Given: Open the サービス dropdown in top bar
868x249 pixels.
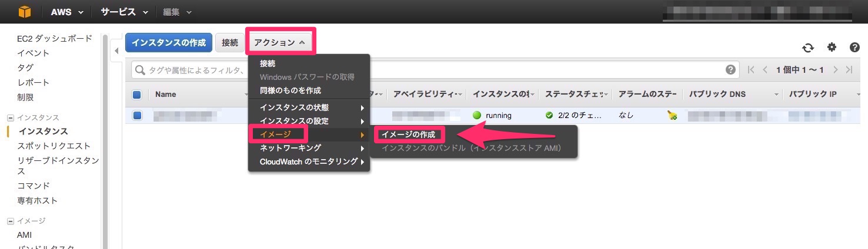Looking at the screenshot, I should coord(125,12).
